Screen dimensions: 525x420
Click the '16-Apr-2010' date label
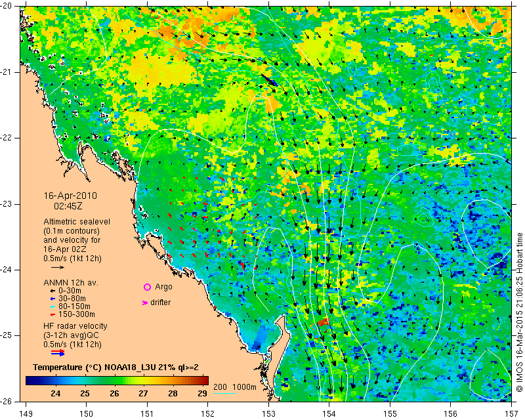(70, 196)
